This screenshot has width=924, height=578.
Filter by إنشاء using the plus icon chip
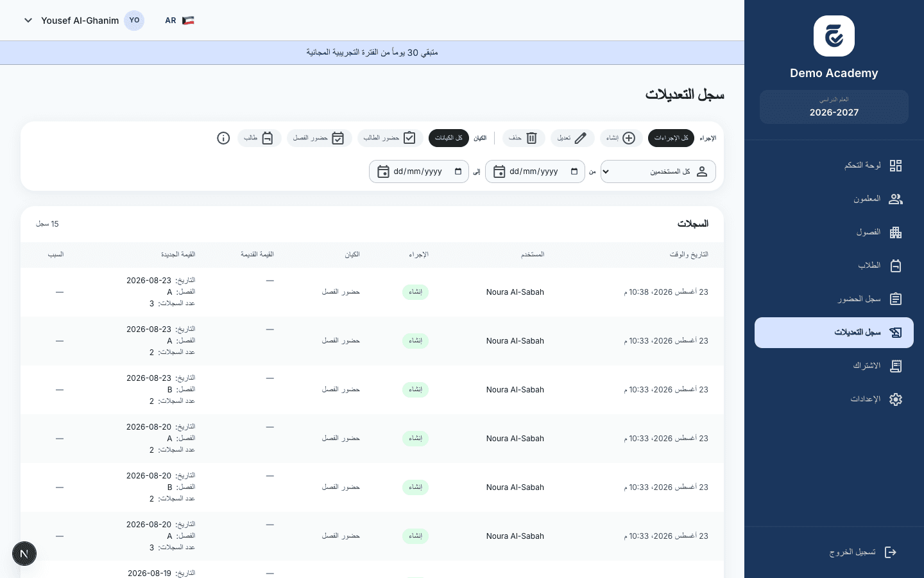pyautogui.click(x=621, y=138)
